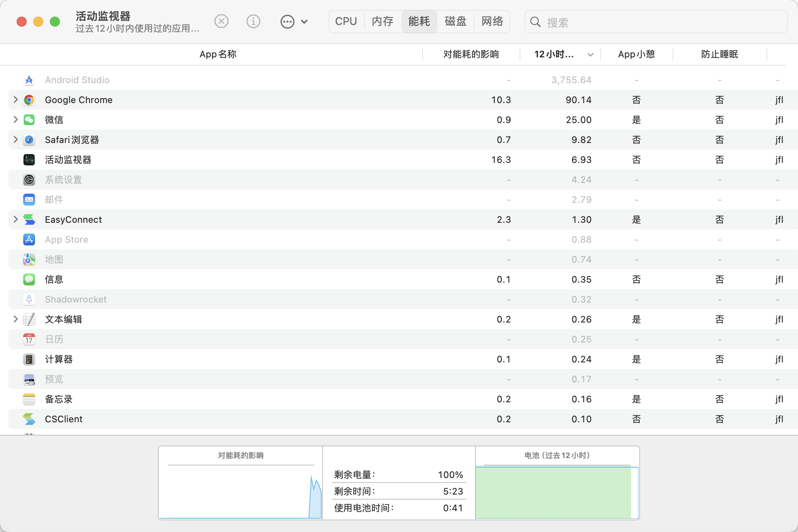Click the stop process (X) icon

coord(222,21)
